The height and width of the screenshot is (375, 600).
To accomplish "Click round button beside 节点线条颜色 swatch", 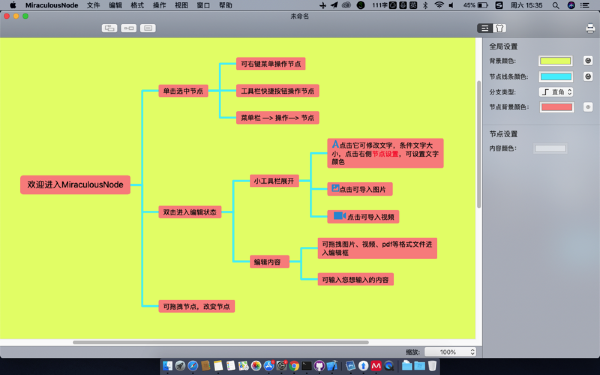I will 588,77.
